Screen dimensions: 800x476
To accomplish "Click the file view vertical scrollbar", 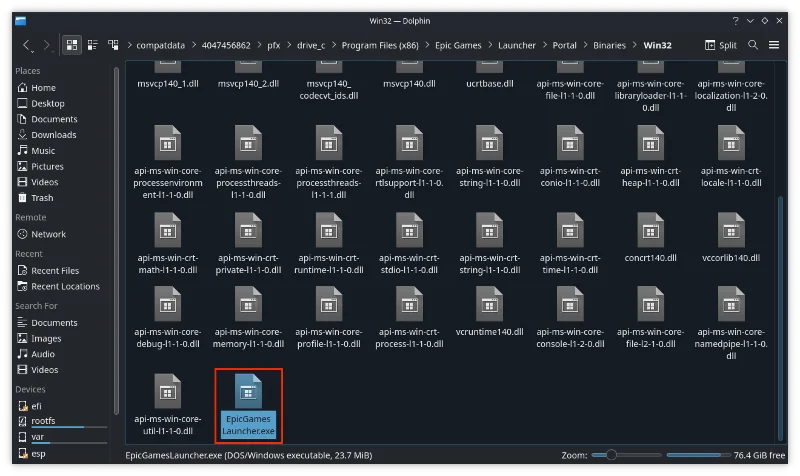I will [x=780, y=318].
